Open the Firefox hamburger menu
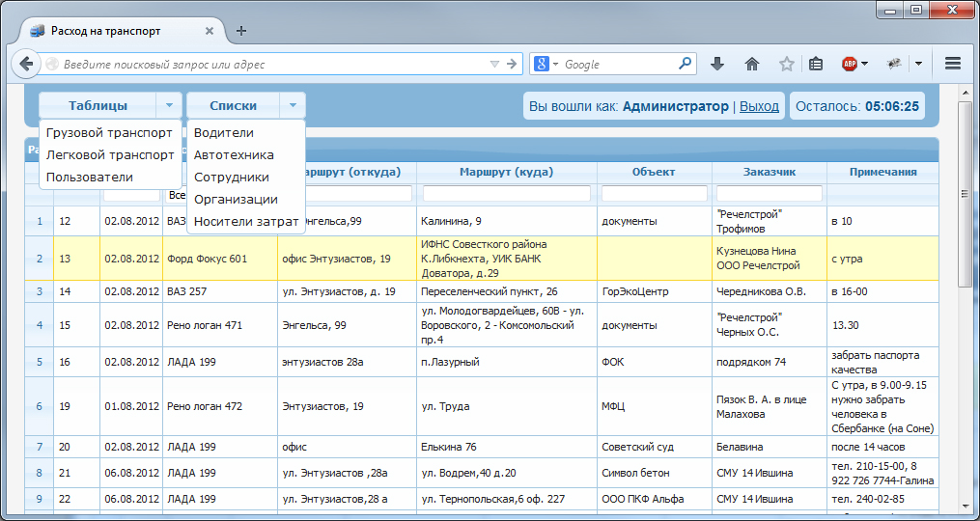Screen dimensions: 980x521 (x=953, y=64)
